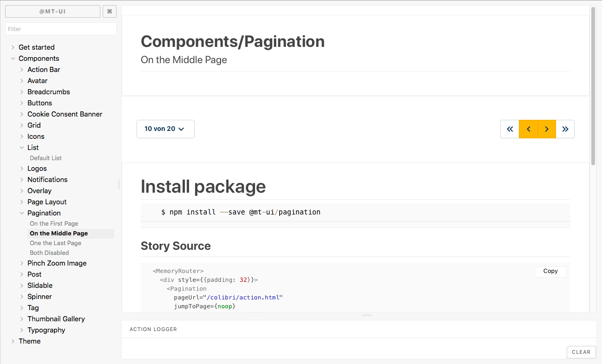Collapse the Components tree section
Screen dimensions: 602x364
tap(13, 58)
